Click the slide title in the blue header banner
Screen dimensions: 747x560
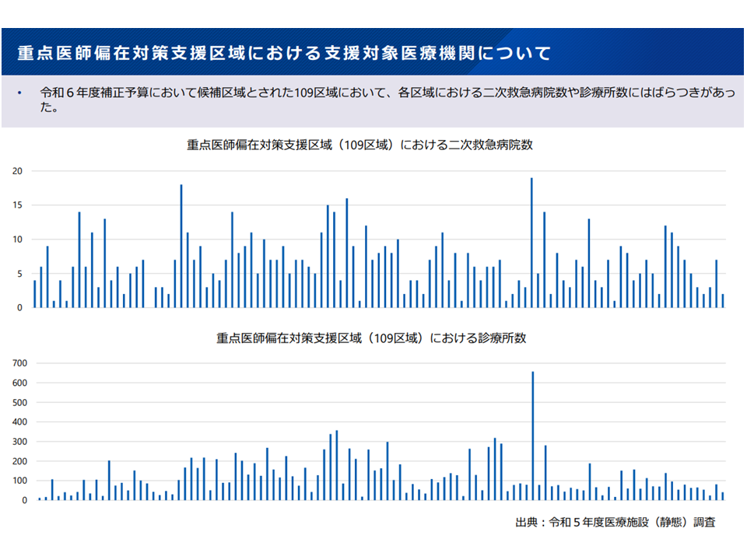(285, 54)
